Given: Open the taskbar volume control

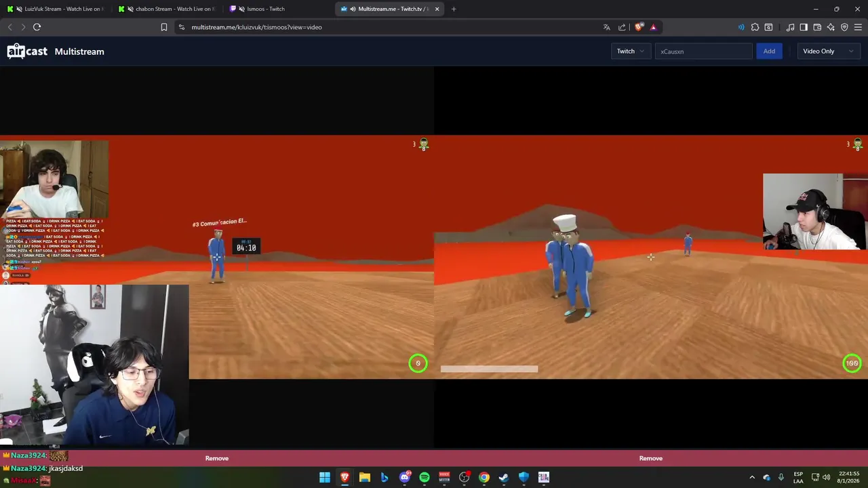Looking at the screenshot, I should tap(826, 477).
